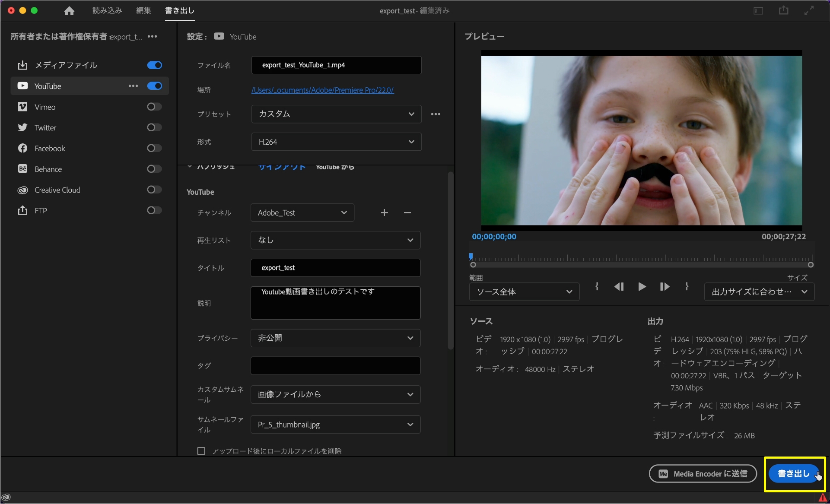Click Media Encoder に送信 button

(x=703, y=474)
